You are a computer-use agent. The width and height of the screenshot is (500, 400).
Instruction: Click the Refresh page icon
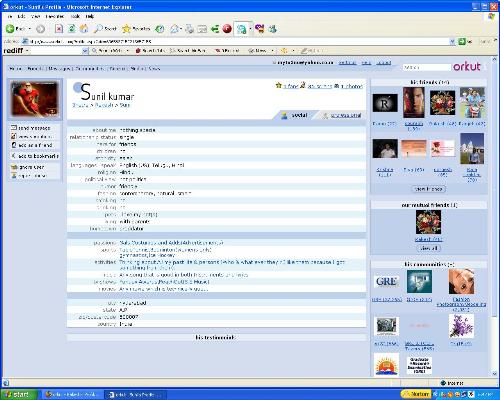click(72, 29)
